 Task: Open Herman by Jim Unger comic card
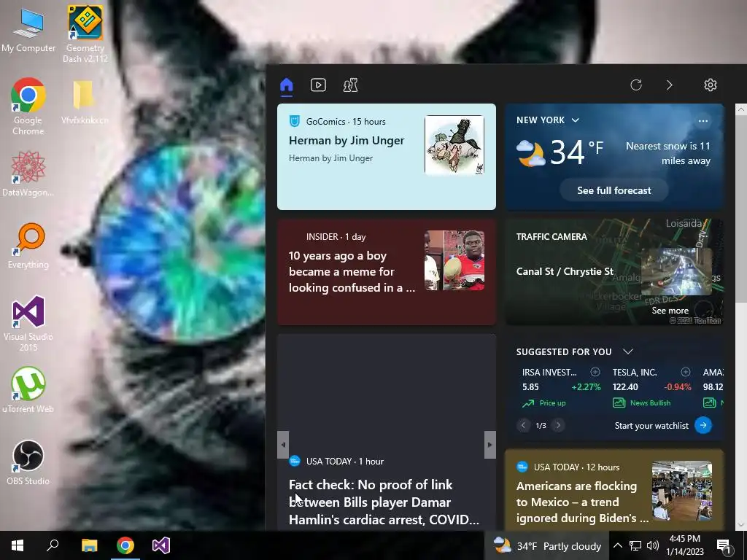pyautogui.click(x=387, y=157)
